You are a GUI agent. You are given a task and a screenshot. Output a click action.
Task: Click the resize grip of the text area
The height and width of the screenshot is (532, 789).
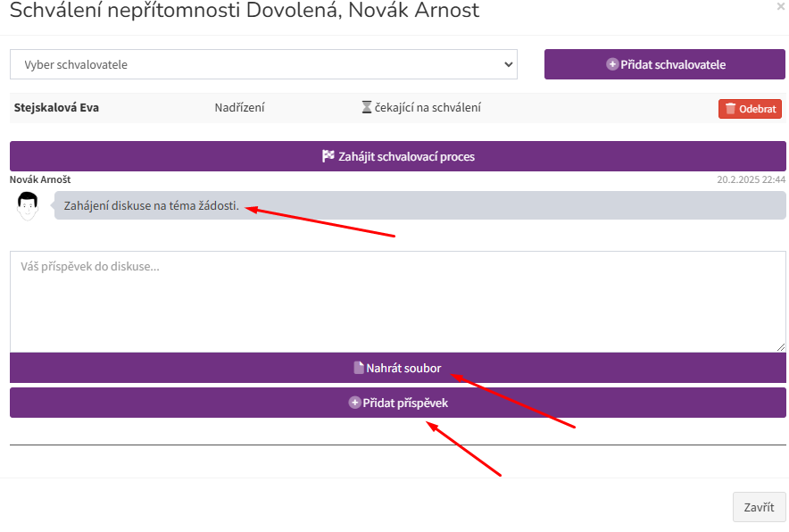(780, 346)
